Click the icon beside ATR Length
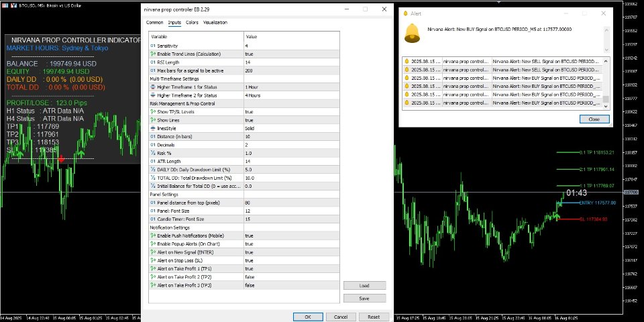Screen dimensions: 644x322 153,162
